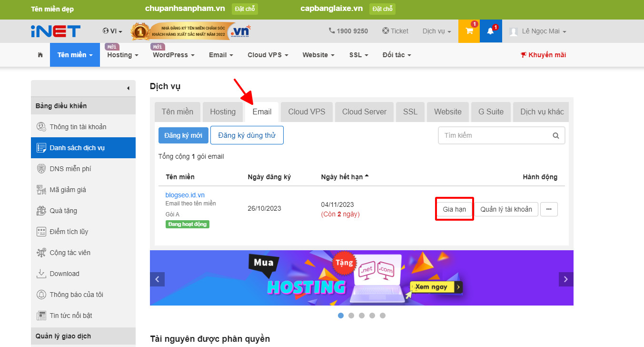Click the Đang hoạt động status badge
The width and height of the screenshot is (644, 347).
[188, 224]
